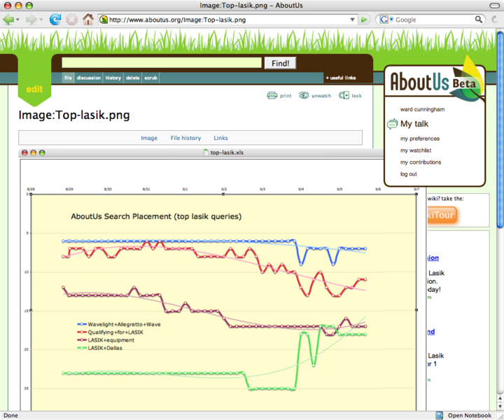Click the blue Wavelight+Allegretto+Wave legend swatch
This screenshot has width=504, height=420.
(x=82, y=324)
